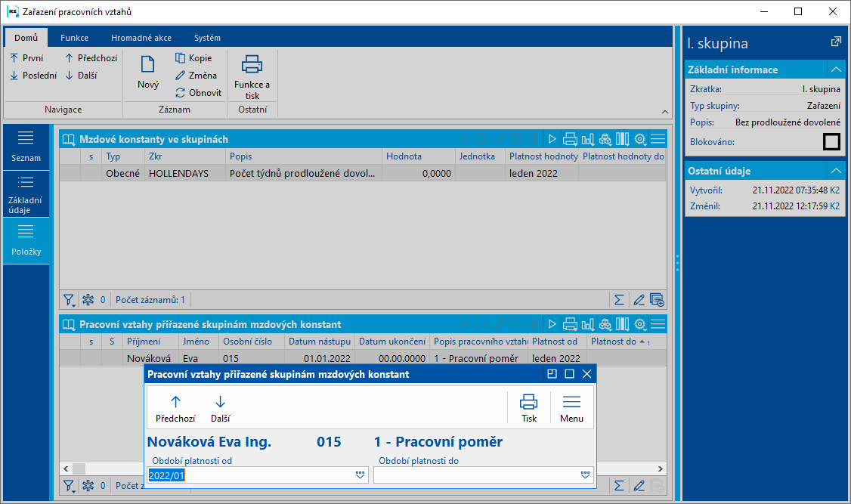Click play icon in Pracovní vztahy header
The width and height of the screenshot is (851, 504).
click(552, 324)
